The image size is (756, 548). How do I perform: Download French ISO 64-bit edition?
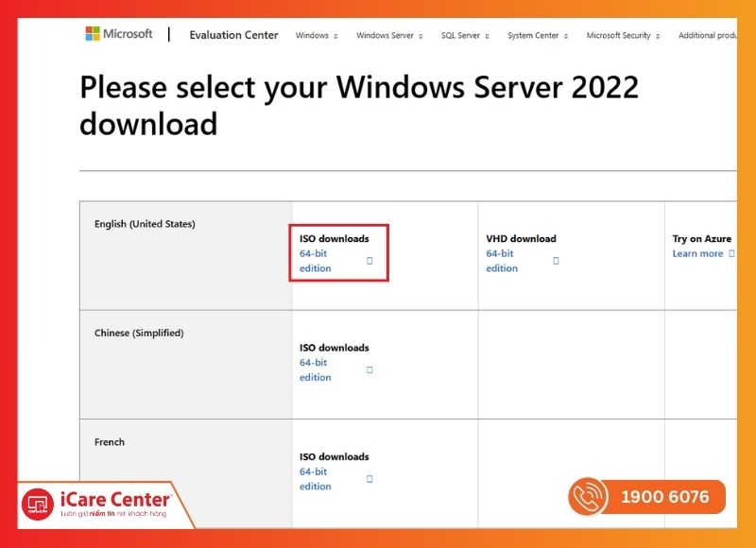pos(316,479)
